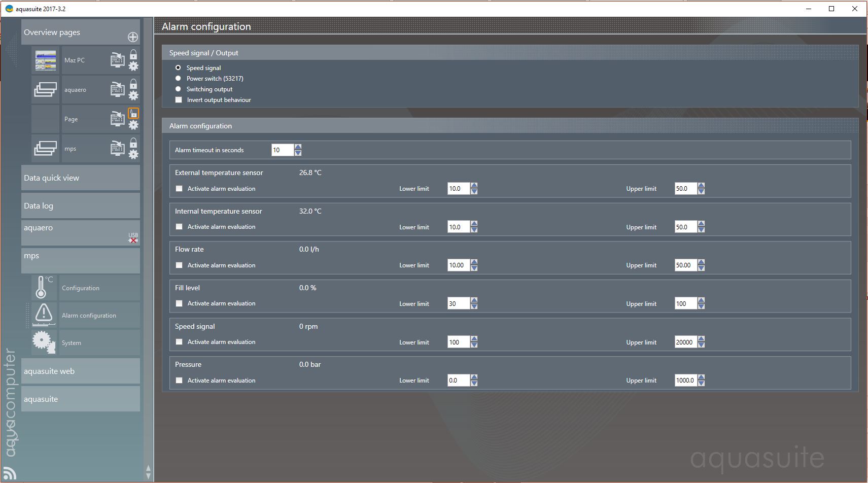Enable Invert output behaviour checkbox
The width and height of the screenshot is (868, 483).
179,100
